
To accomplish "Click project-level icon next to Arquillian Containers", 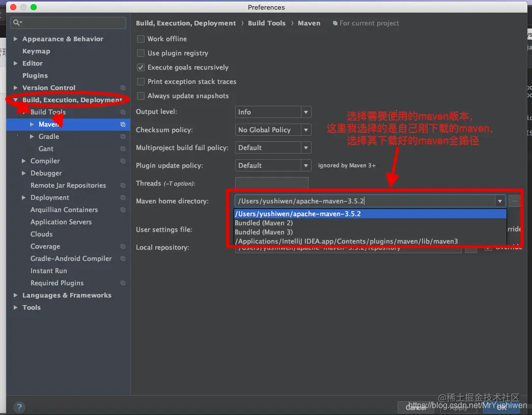I will [x=123, y=210].
